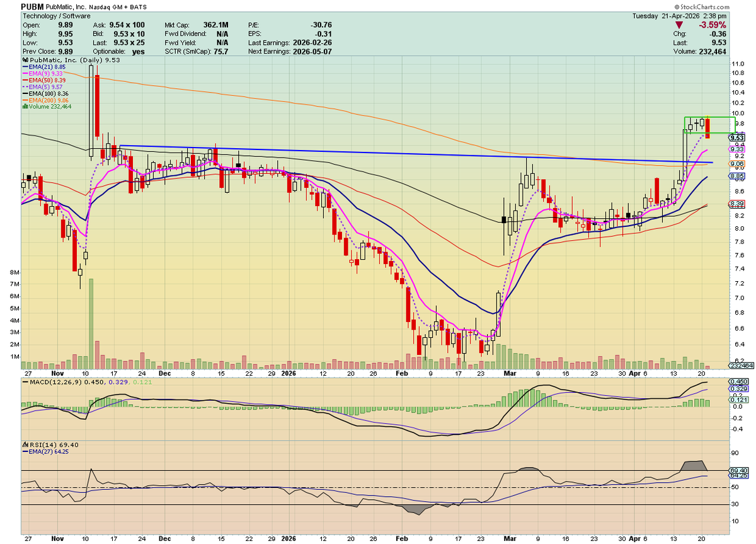
Task: Click the PUBM ticker symbol
Action: point(33,6)
